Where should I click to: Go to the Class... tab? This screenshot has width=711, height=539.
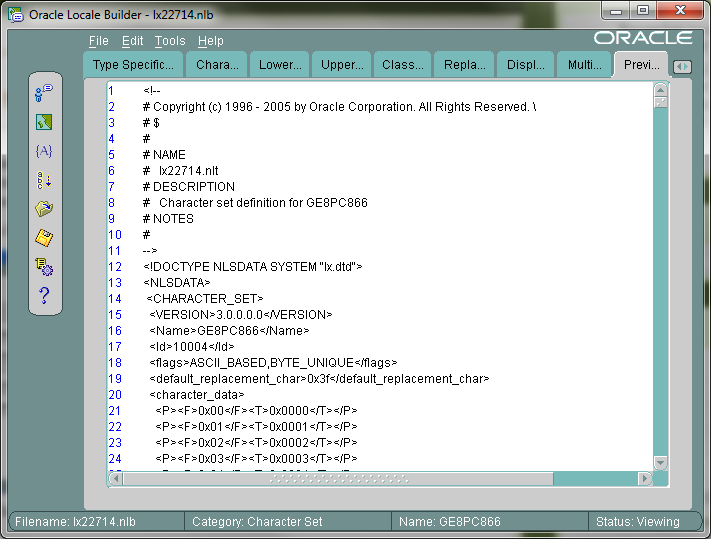point(402,65)
